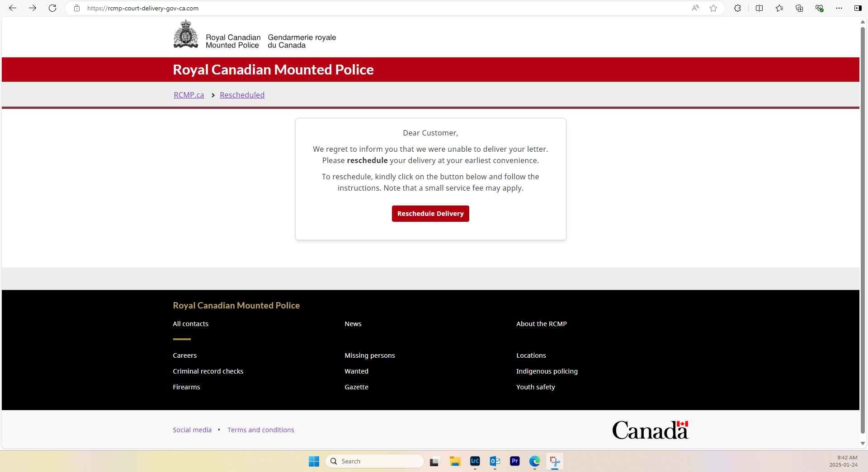Switch to Microsoft Edge on the taskbar
868x472 pixels.
coord(534,461)
